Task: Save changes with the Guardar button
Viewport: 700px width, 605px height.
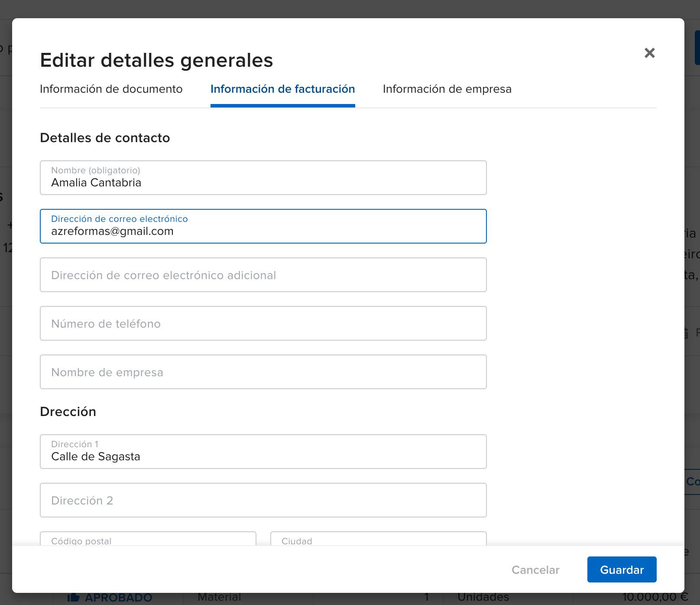Action: tap(621, 569)
